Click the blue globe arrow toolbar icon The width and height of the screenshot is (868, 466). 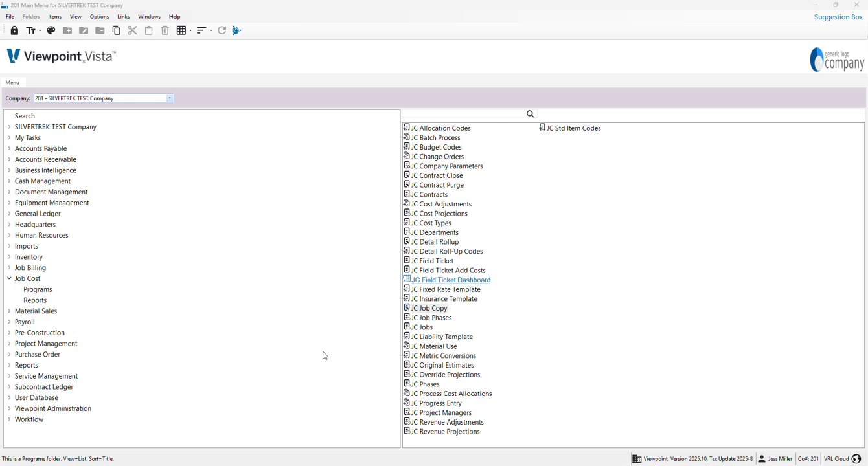click(x=237, y=30)
